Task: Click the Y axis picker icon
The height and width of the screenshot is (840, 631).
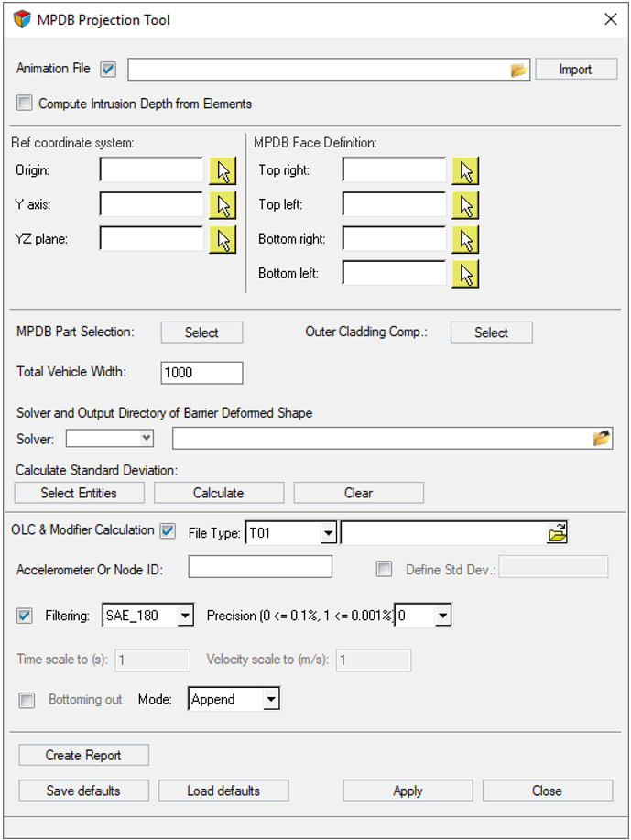Action: pos(222,204)
